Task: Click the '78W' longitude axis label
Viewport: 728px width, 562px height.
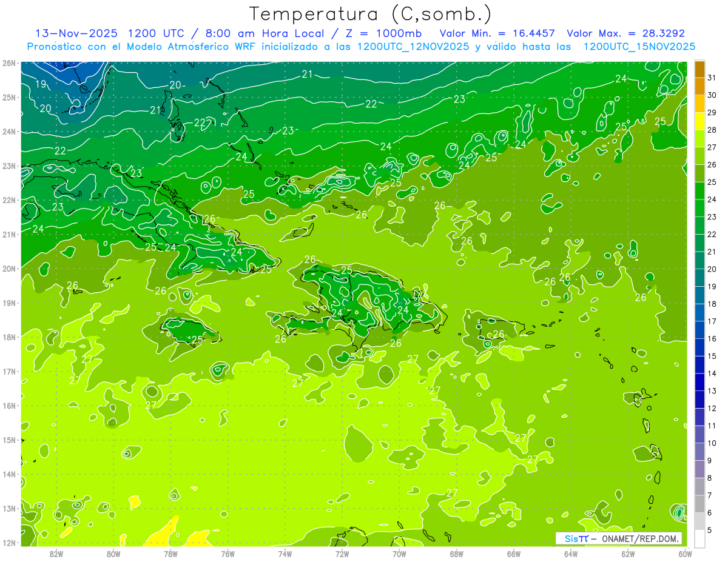Action: (170, 554)
